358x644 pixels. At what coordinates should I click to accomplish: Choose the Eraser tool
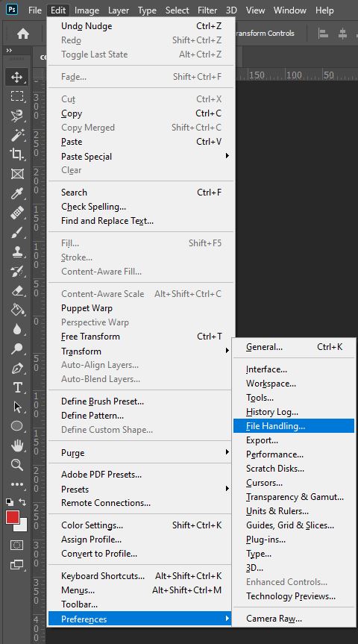17,291
